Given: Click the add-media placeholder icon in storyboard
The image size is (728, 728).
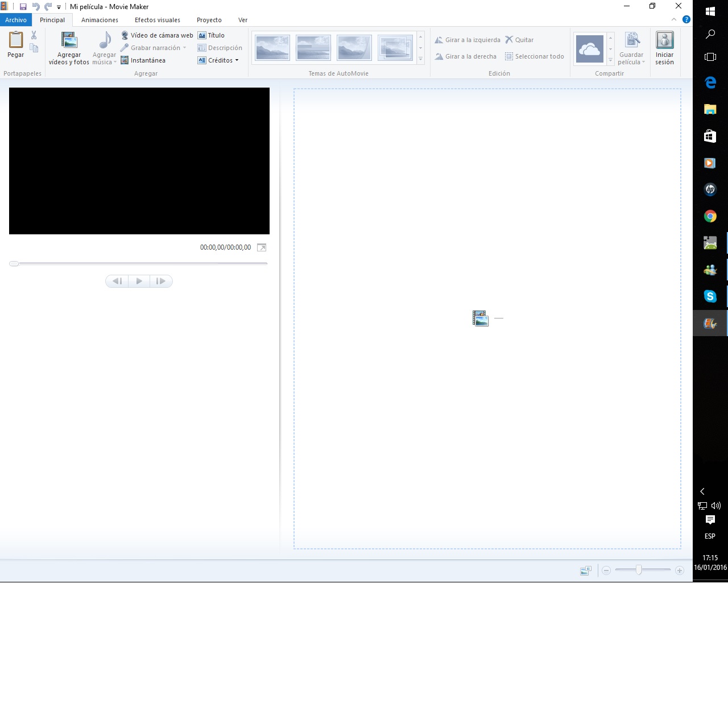Looking at the screenshot, I should (x=481, y=318).
